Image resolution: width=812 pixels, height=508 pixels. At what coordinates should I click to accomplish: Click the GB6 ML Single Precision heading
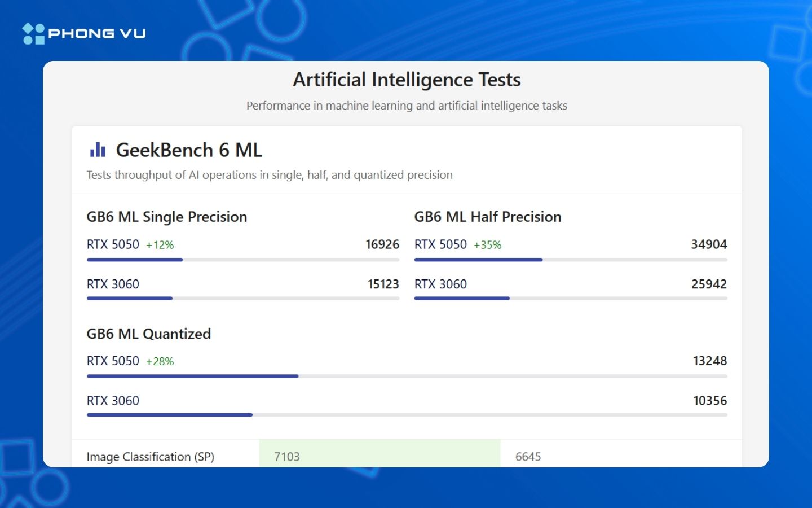click(x=167, y=217)
